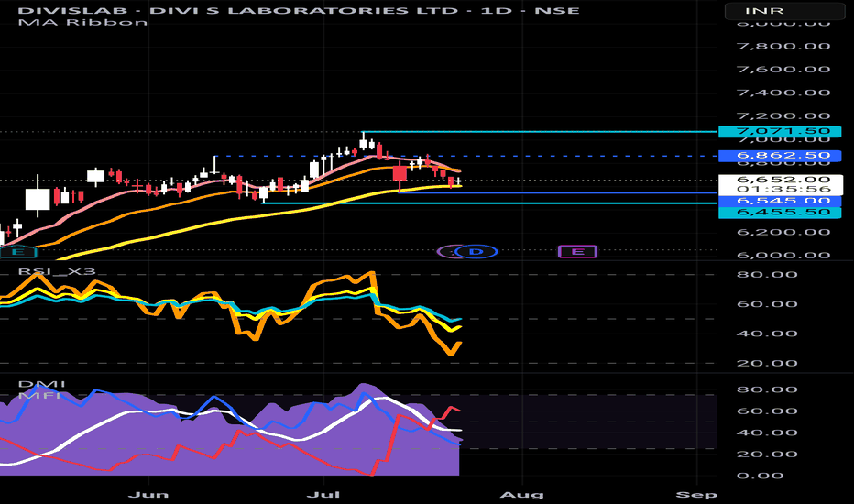This screenshot has width=854, height=504.
Task: Click the DIVISLAB symbol title
Action: click(299, 10)
